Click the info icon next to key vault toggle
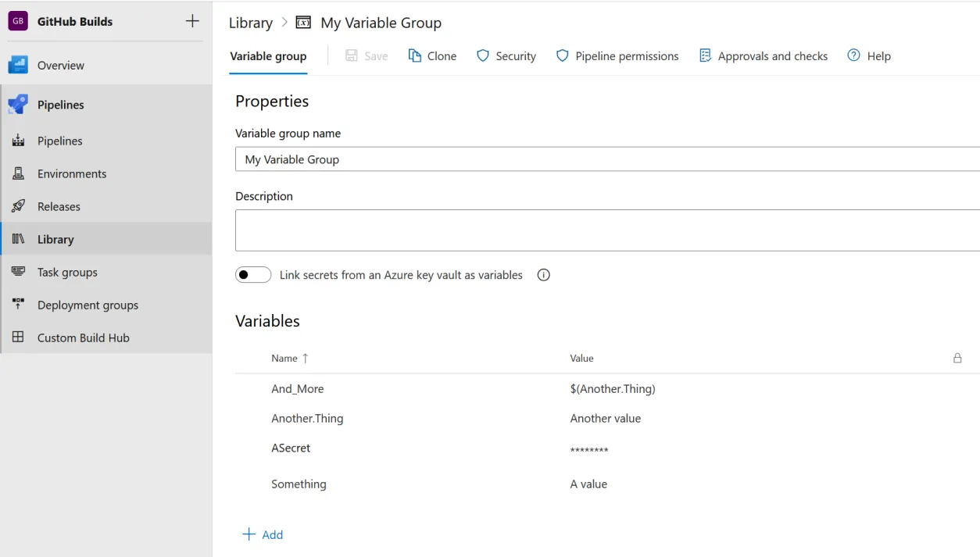This screenshot has width=980, height=557. click(x=543, y=274)
